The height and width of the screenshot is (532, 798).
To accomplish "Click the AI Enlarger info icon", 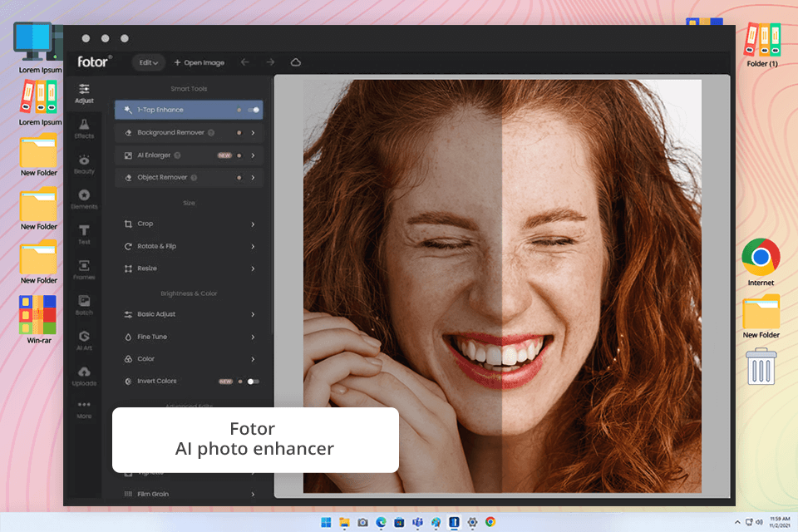I will pos(178,155).
